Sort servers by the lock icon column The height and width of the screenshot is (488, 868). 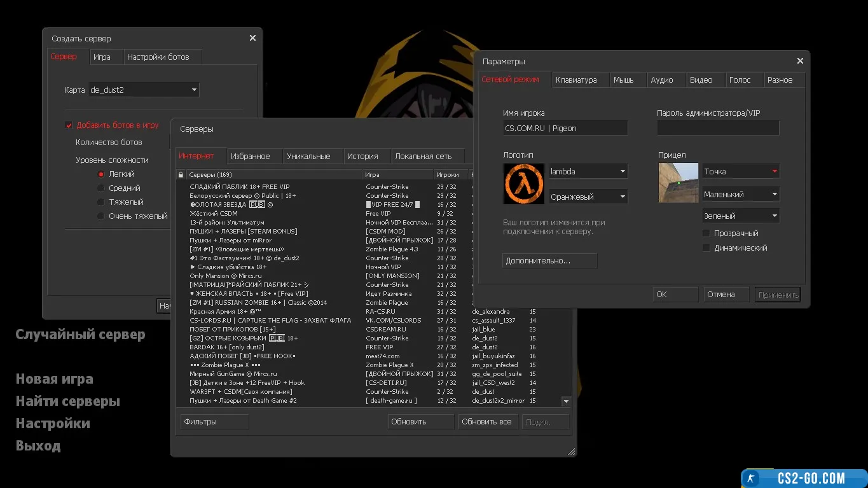point(181,175)
